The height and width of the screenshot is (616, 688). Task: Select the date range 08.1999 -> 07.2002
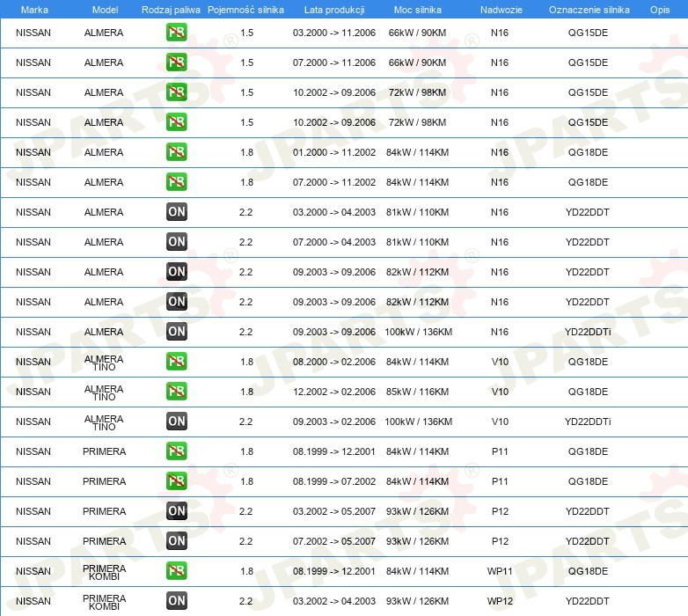[x=334, y=481]
